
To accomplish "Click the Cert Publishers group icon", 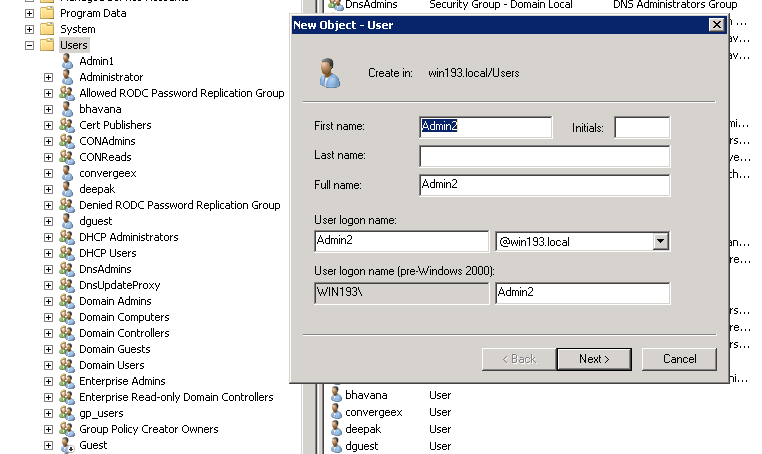I will point(67,125).
